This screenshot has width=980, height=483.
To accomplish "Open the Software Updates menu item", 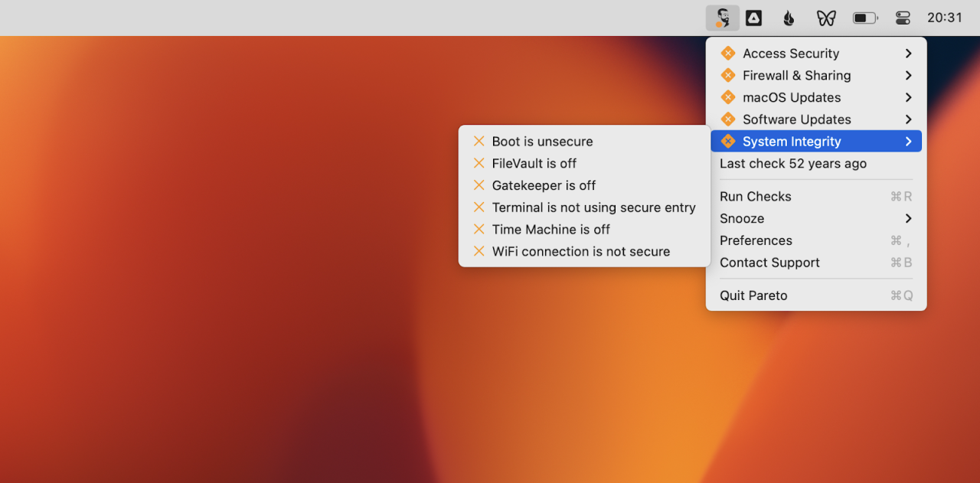I will coord(816,119).
